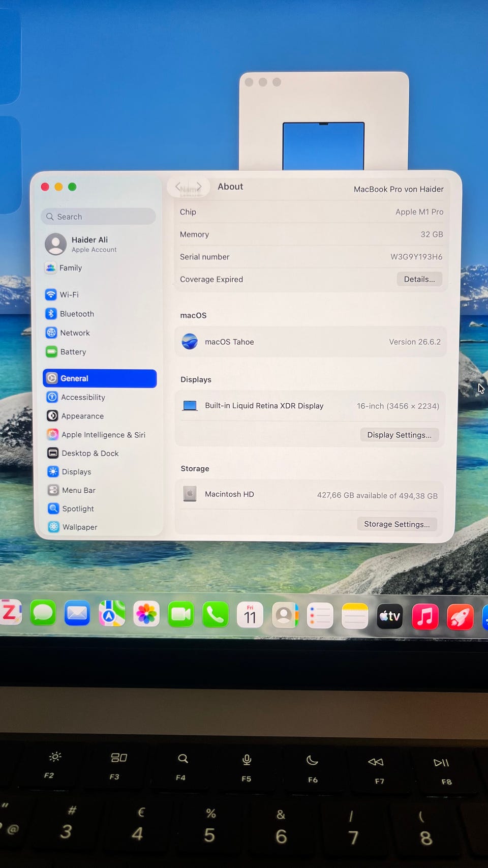Screen dimensions: 488x868
Task: Open Maps from the Dock
Action: (x=112, y=614)
